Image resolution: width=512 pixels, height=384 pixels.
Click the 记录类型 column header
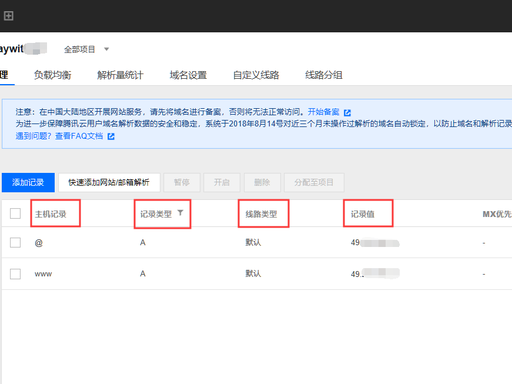click(156, 214)
